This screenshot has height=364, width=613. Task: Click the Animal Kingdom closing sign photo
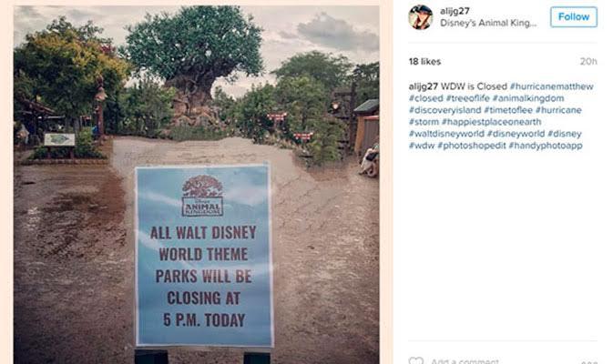coord(196,185)
